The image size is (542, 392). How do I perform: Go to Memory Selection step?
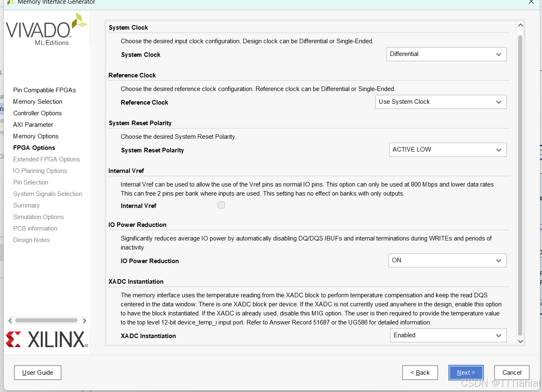[x=38, y=102]
